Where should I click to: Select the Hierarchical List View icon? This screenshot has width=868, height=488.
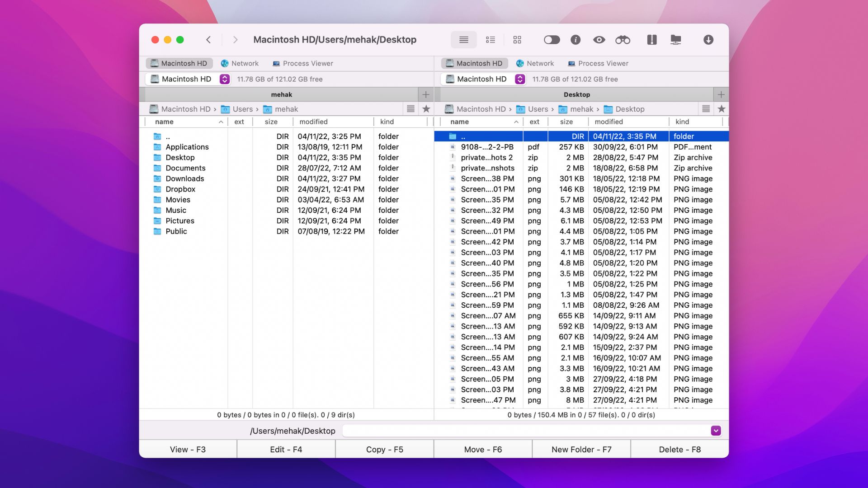point(490,39)
